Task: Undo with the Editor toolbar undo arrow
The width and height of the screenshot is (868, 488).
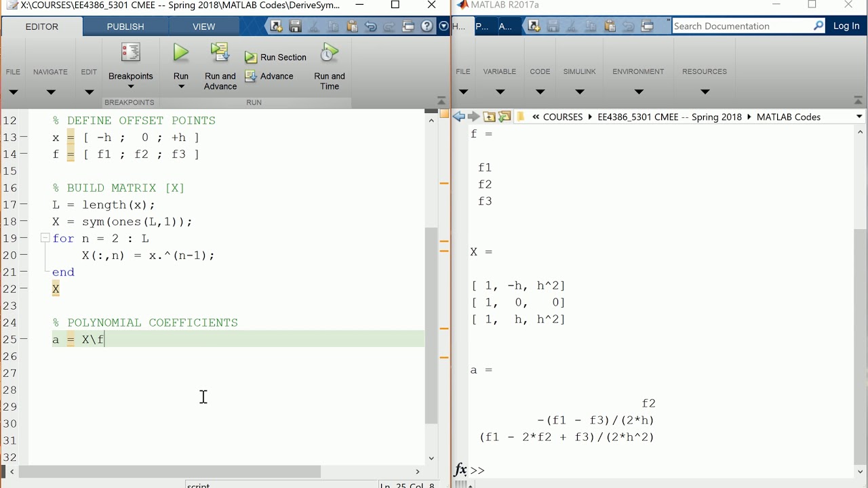Action: pos(370,26)
